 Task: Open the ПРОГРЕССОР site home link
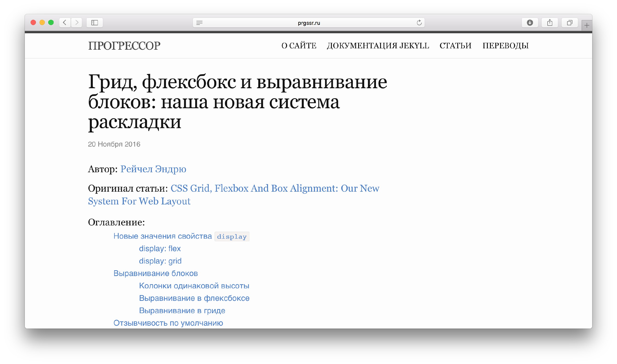tap(124, 46)
